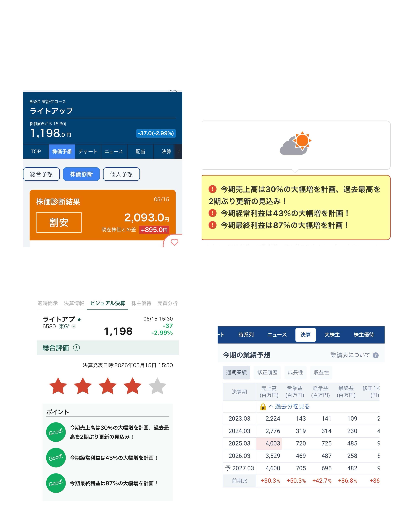Open the ニュース tab next to 時系列

pyautogui.click(x=277, y=335)
